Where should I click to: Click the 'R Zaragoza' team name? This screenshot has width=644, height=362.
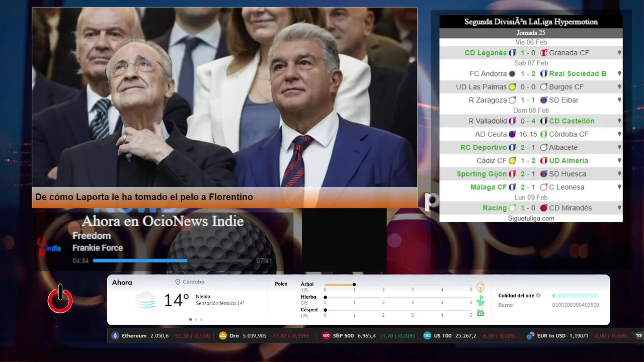(x=488, y=100)
